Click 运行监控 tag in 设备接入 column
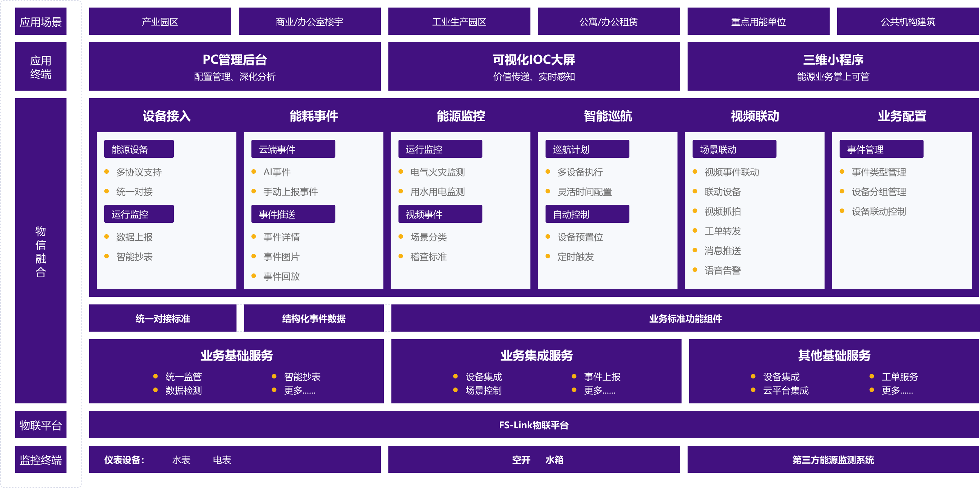Image resolution: width=980 pixels, height=488 pixels. coord(139,214)
